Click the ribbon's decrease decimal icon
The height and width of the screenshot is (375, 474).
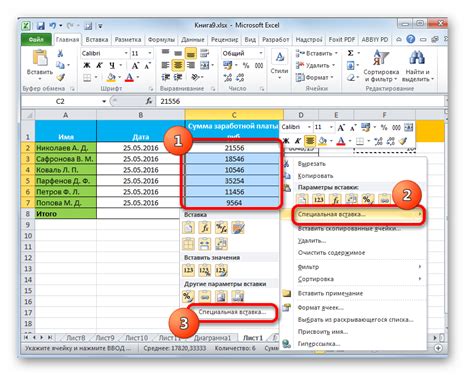point(240,78)
